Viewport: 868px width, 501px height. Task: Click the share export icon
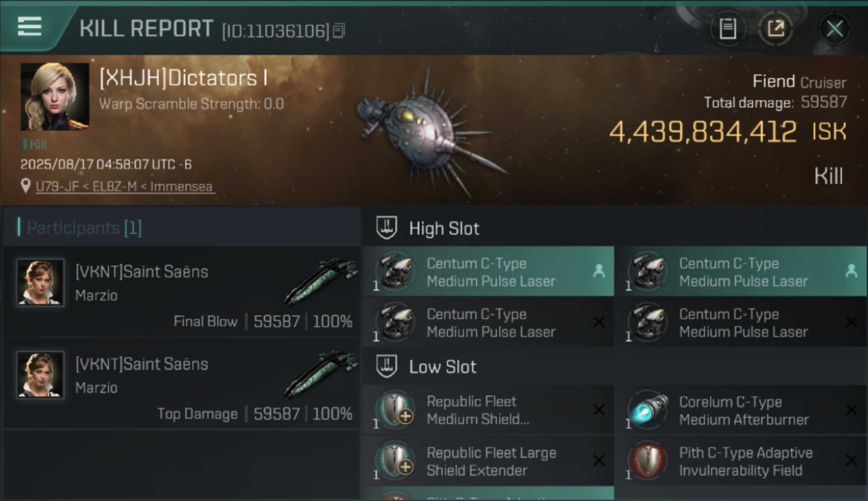(776, 29)
